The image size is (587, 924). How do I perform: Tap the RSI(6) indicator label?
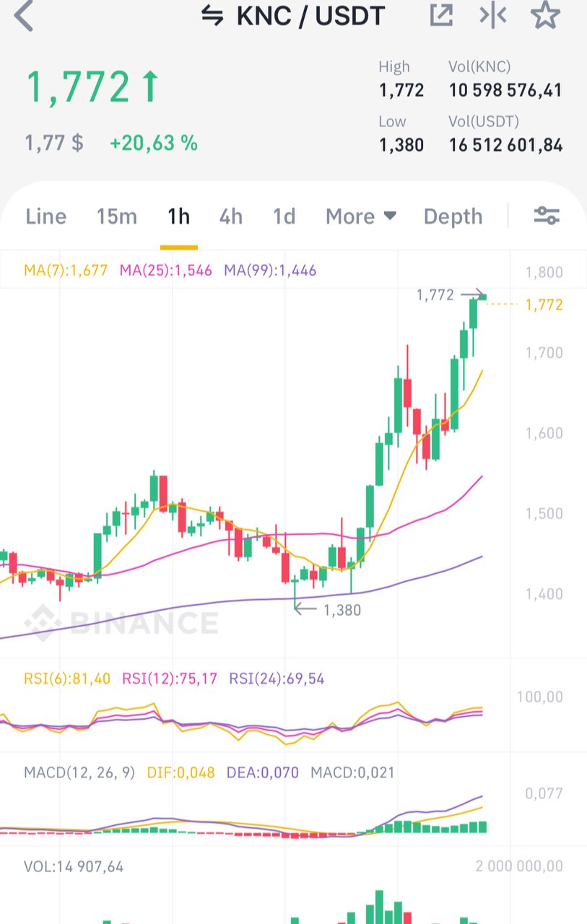coord(67,679)
